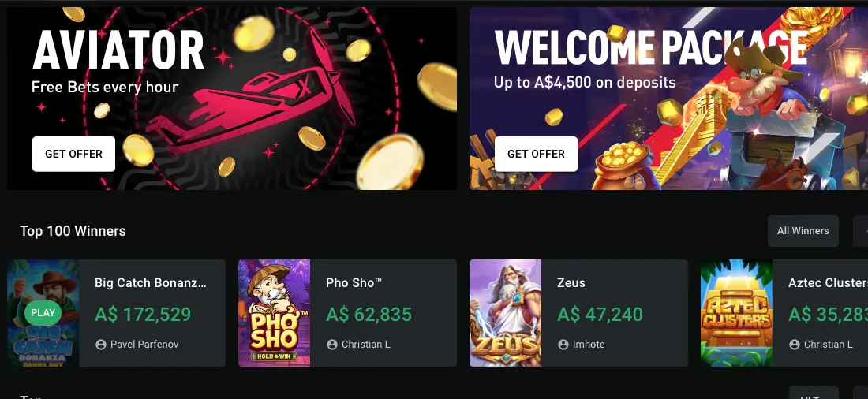The image size is (868, 399).
Task: Click GET OFFER on the Welcome Package banner
Action: [536, 154]
